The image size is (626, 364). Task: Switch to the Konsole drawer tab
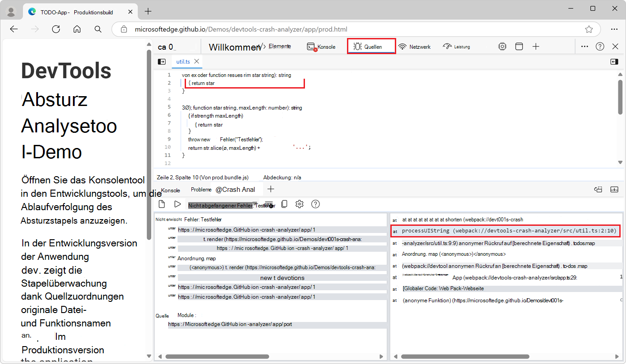pos(170,190)
